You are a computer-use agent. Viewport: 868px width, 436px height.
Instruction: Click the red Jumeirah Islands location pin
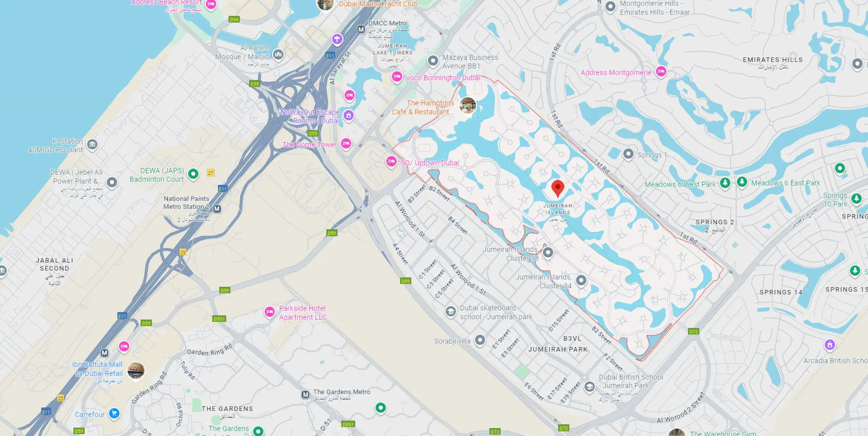(x=558, y=188)
